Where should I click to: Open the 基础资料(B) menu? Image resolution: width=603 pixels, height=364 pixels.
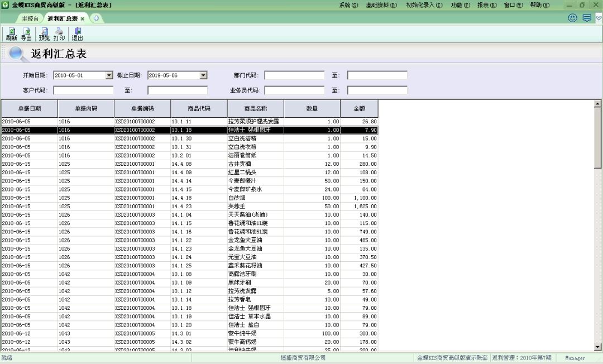(381, 5)
